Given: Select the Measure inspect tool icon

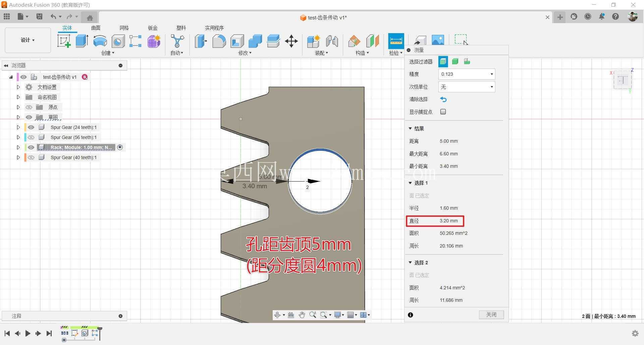Looking at the screenshot, I should tap(396, 41).
